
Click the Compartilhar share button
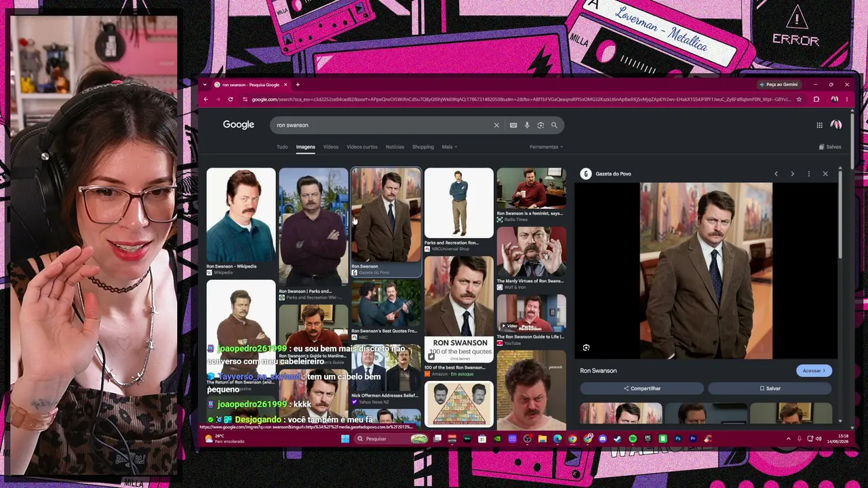(642, 388)
